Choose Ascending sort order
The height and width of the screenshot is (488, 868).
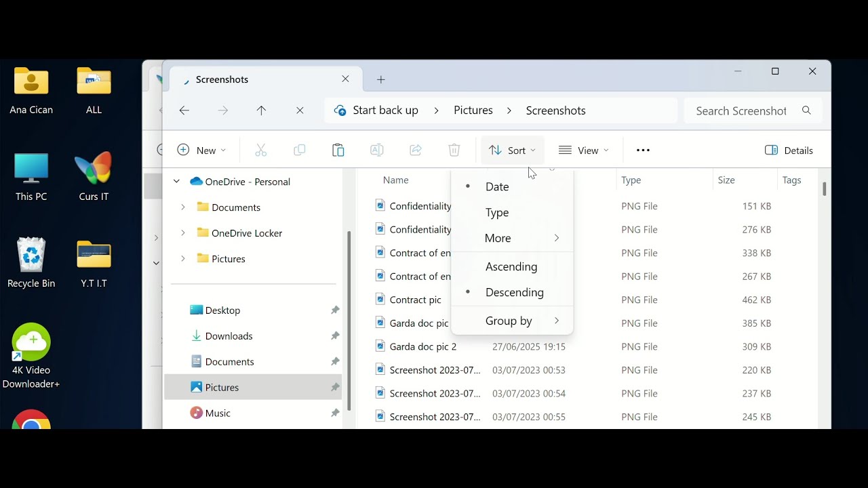coord(512,267)
